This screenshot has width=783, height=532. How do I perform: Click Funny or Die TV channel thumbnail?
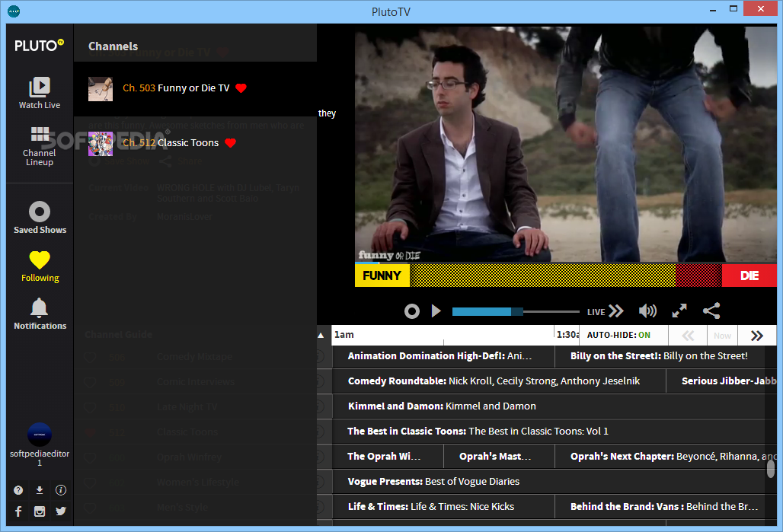(x=101, y=89)
